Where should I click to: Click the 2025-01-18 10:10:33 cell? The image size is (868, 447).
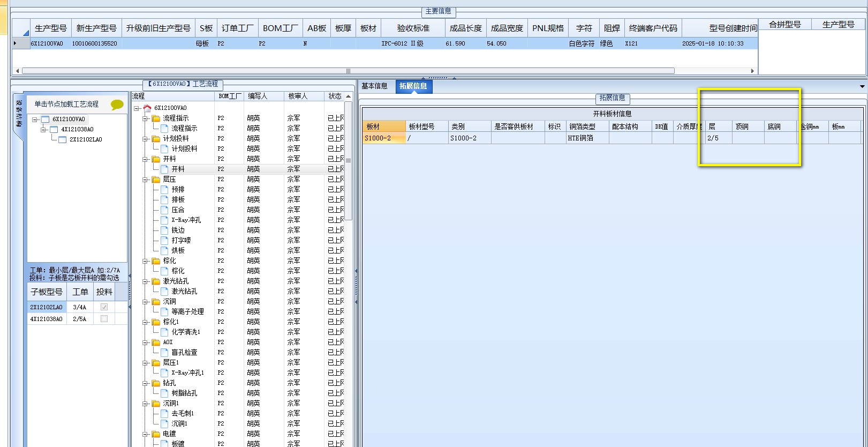[719, 43]
